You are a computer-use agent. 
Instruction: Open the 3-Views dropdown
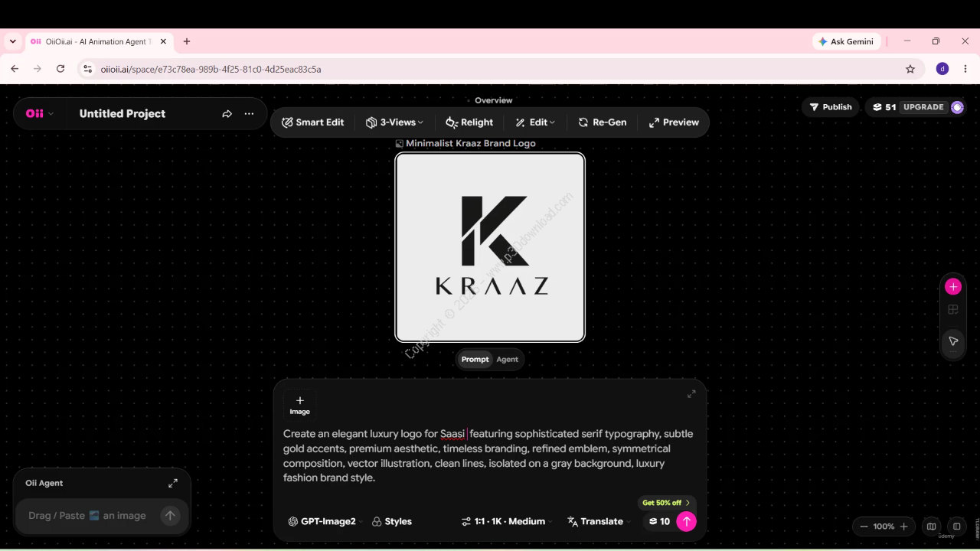pos(394,122)
